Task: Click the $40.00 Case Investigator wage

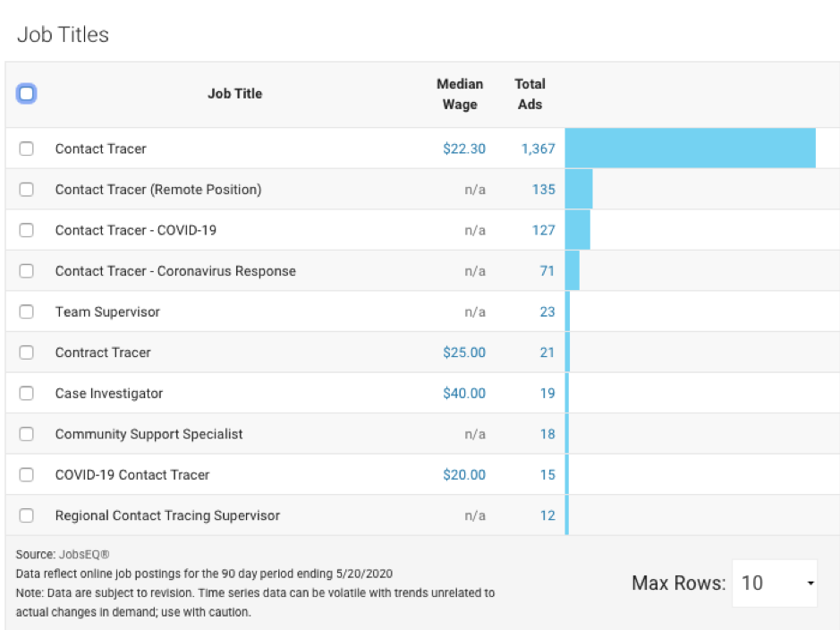Action: 464,393
